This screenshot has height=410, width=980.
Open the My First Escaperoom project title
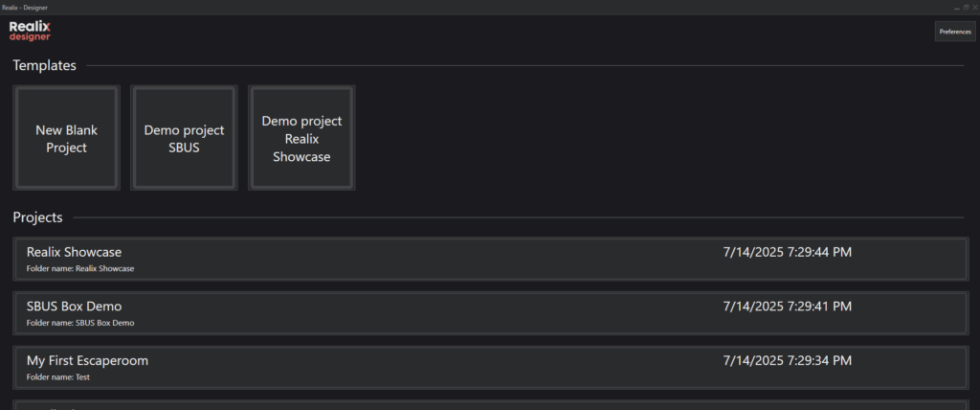(87, 361)
